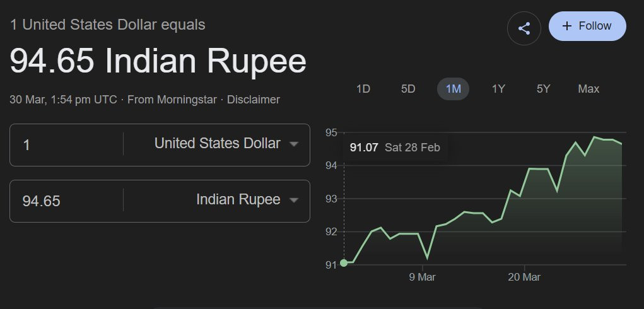The image size is (644, 309).
Task: Expand the Indian Rupee currency arrow
Action: click(293, 201)
